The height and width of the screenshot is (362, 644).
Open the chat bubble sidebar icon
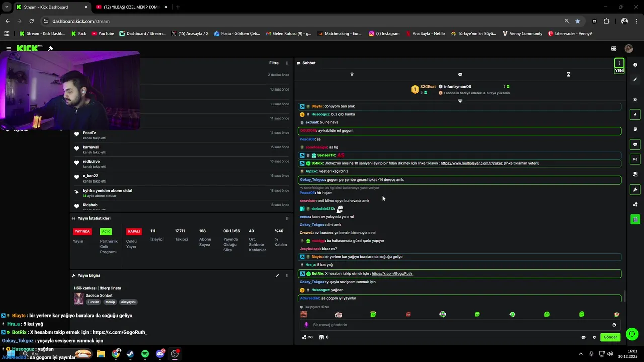[635, 144]
